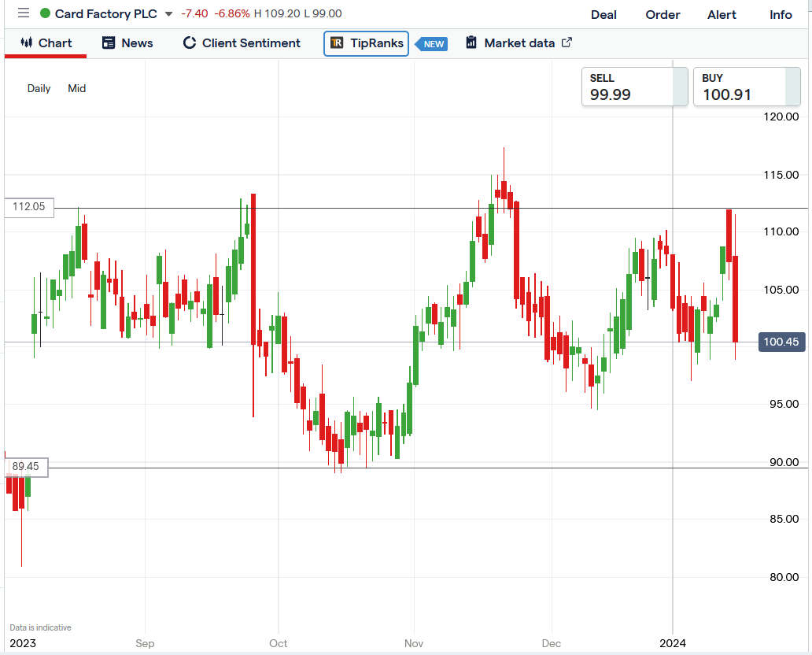Screen dimensions: 812x655
Task: Click the 2023 label on time axis
Action: pos(23,643)
